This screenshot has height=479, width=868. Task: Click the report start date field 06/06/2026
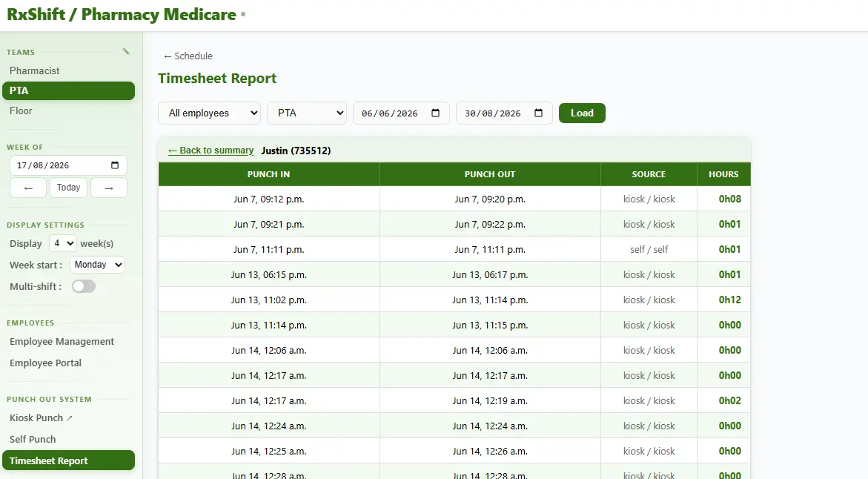tap(401, 113)
